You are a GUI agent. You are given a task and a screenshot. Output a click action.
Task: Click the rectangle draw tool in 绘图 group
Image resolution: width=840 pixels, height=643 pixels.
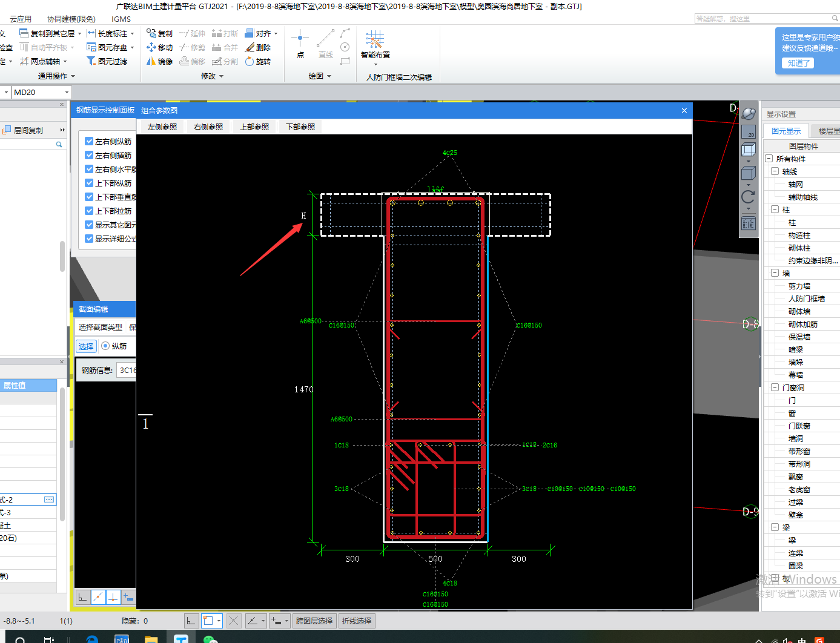pyautogui.click(x=345, y=61)
